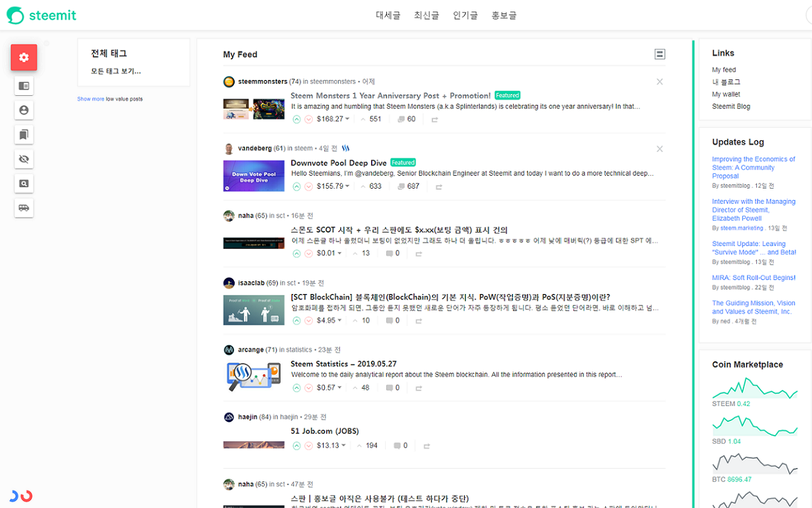Viewport: 812px width, 508px height.
Task: Open Interview with Elizabeth Powell update
Action: click(x=754, y=210)
